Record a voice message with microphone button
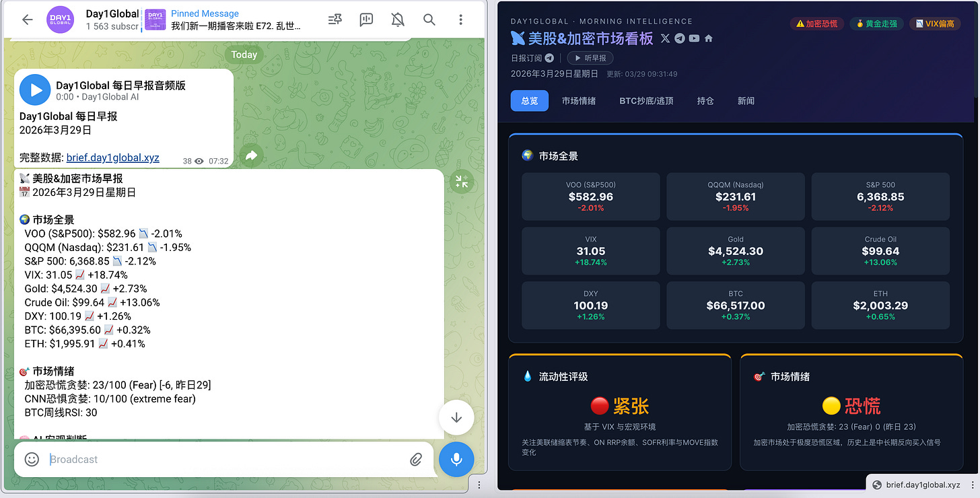980x498 pixels. click(x=456, y=459)
